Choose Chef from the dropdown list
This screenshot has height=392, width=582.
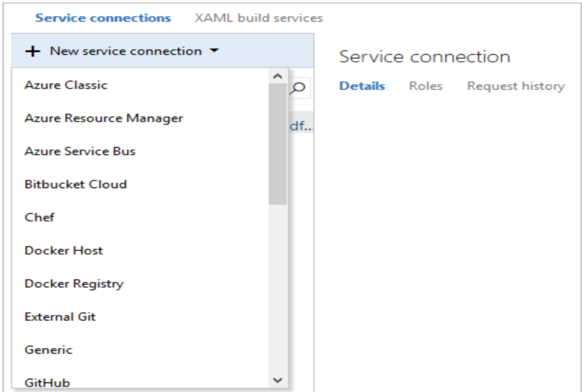[x=140, y=217]
